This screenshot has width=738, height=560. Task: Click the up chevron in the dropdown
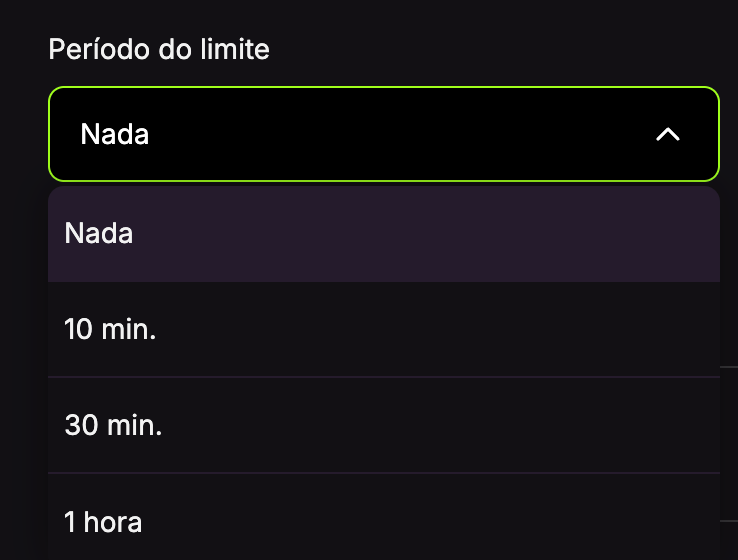pos(667,134)
